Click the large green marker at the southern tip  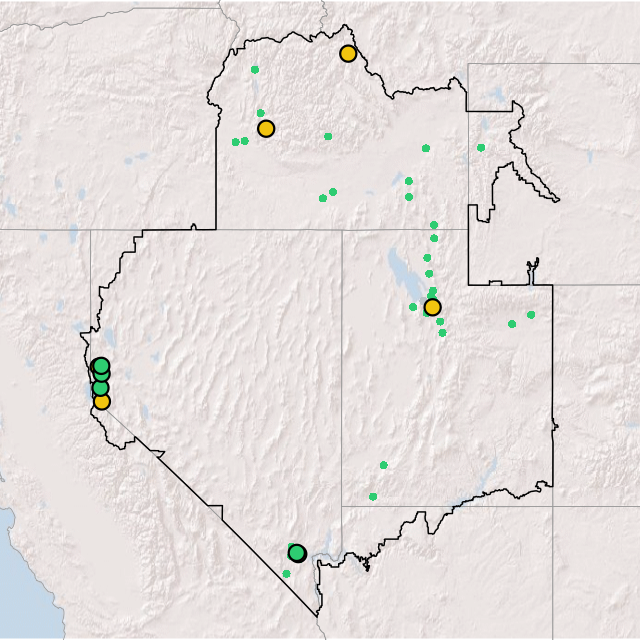[x=296, y=553]
